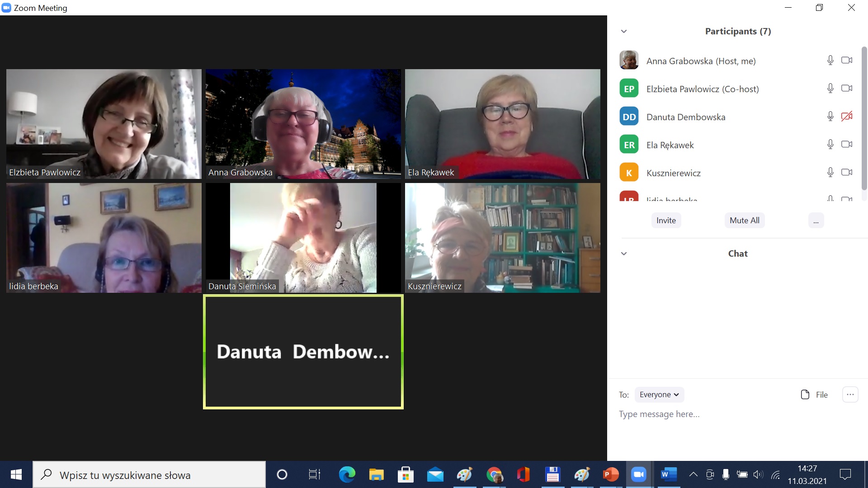Click the File attachment icon in chat
Image resolution: width=868 pixels, height=488 pixels.
(x=805, y=394)
